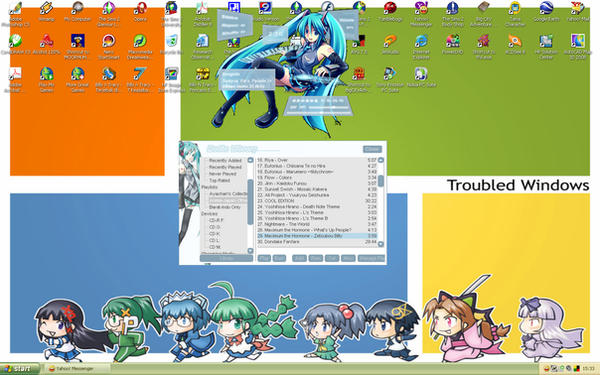Open the Yahoo! Mail desktop shortcut
The height and width of the screenshot is (375, 600).
[577, 11]
